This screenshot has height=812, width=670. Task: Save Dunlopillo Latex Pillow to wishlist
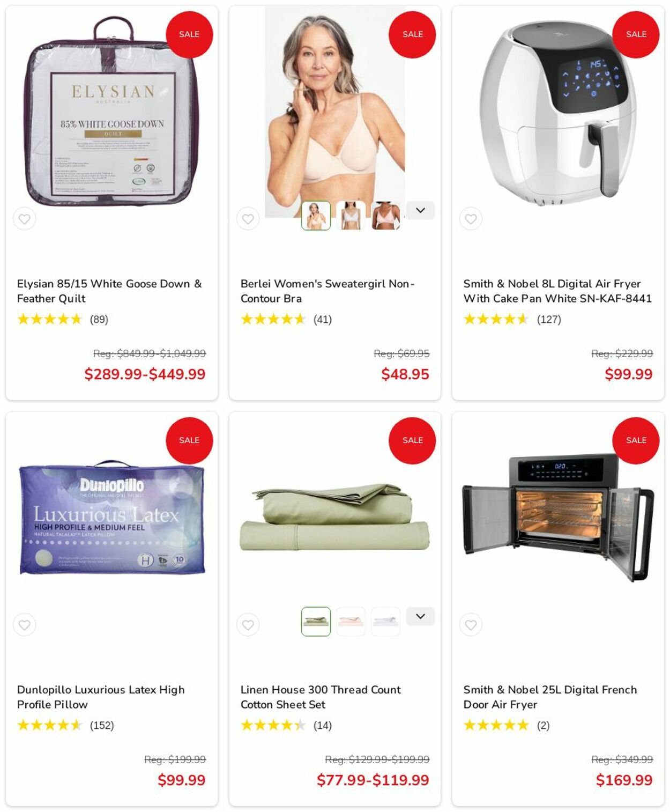click(25, 625)
